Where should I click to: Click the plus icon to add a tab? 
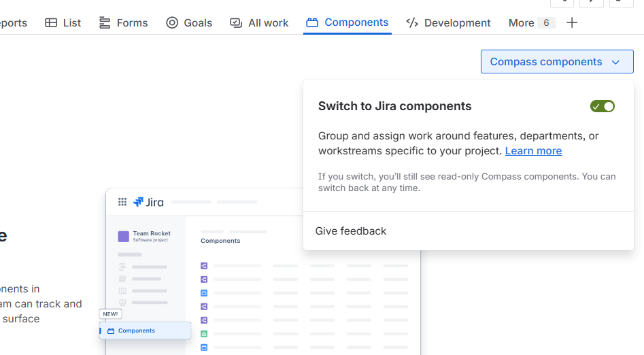coord(572,22)
